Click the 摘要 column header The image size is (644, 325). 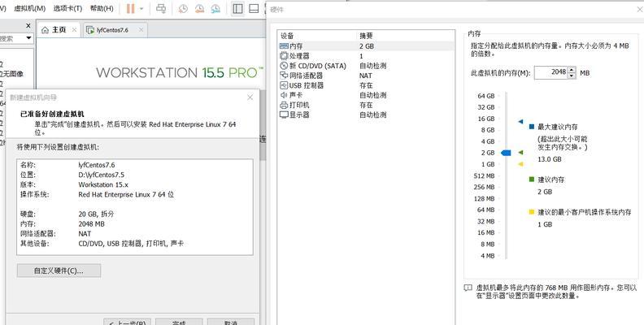(366, 36)
